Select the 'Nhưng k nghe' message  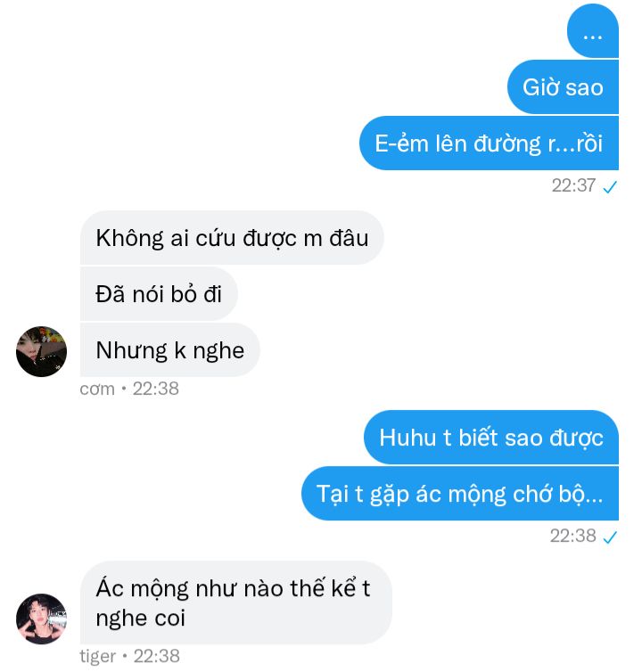(169, 350)
